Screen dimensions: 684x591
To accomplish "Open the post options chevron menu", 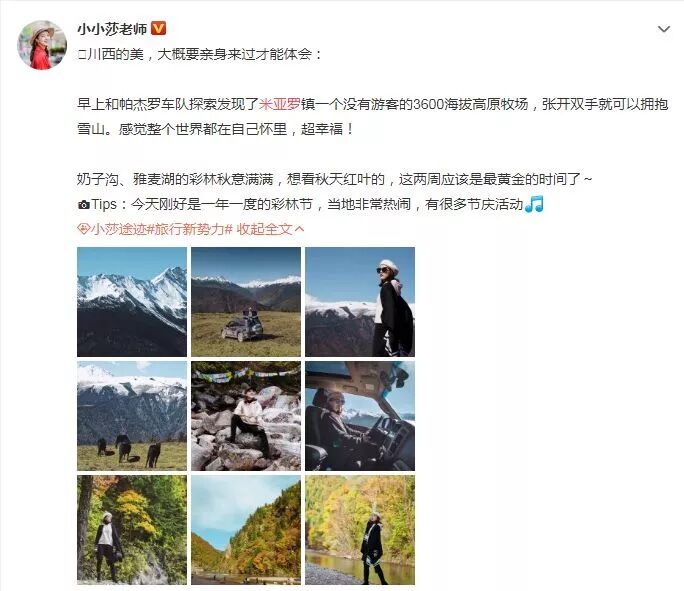I will pos(663,29).
